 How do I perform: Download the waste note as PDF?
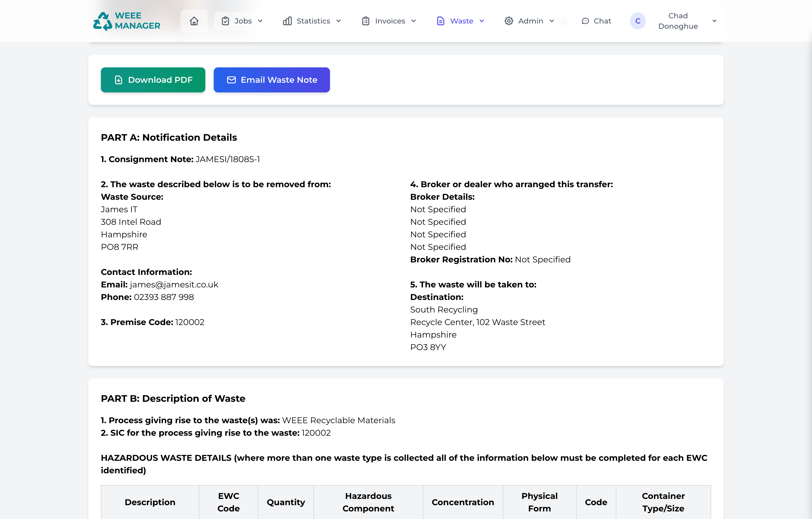[x=153, y=80]
